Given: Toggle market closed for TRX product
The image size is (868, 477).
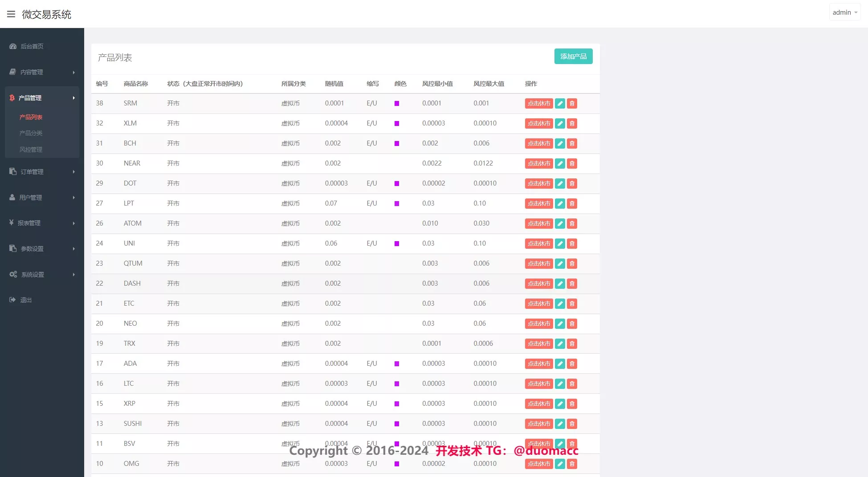Looking at the screenshot, I should (x=538, y=344).
